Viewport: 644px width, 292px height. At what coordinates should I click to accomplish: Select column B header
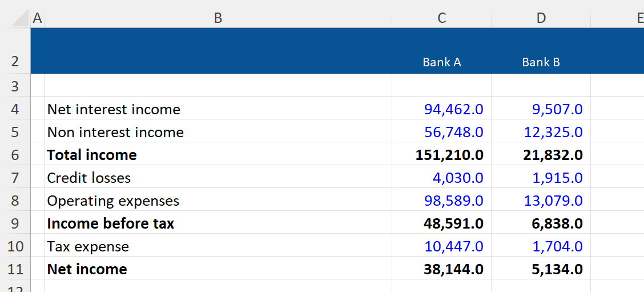coord(218,18)
